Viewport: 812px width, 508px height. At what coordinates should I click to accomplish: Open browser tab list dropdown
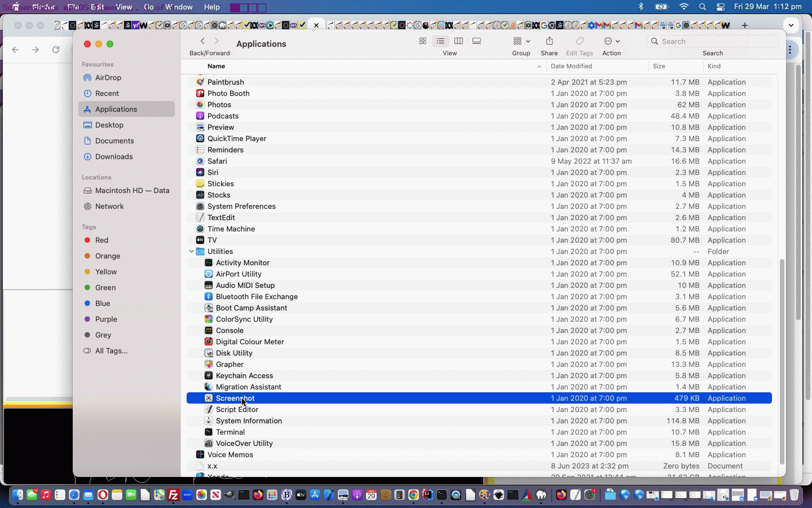pyautogui.click(x=791, y=25)
